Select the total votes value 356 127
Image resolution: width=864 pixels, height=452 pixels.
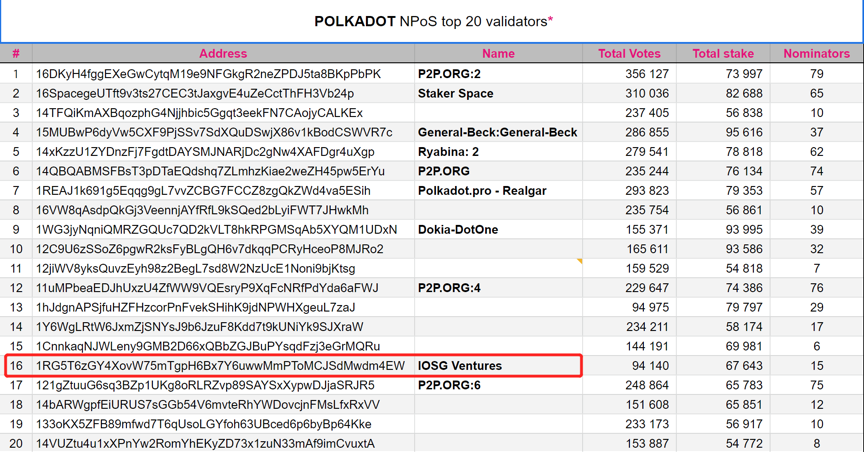(647, 74)
